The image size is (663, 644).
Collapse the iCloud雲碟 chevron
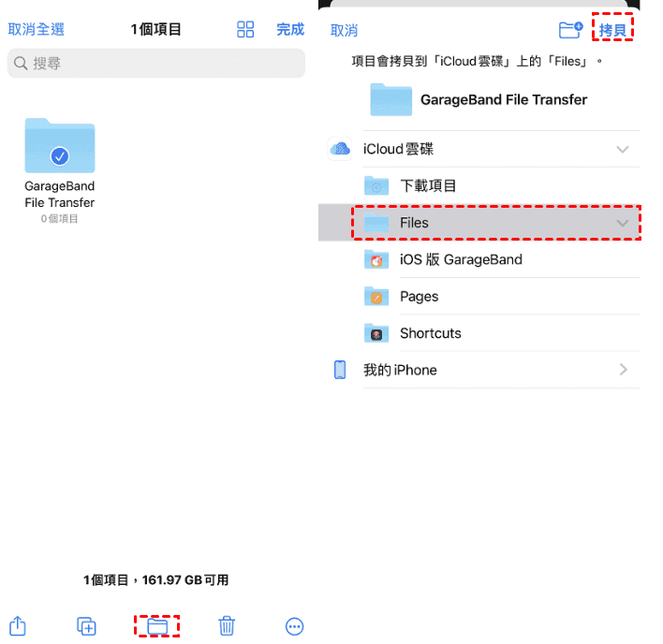[622, 149]
